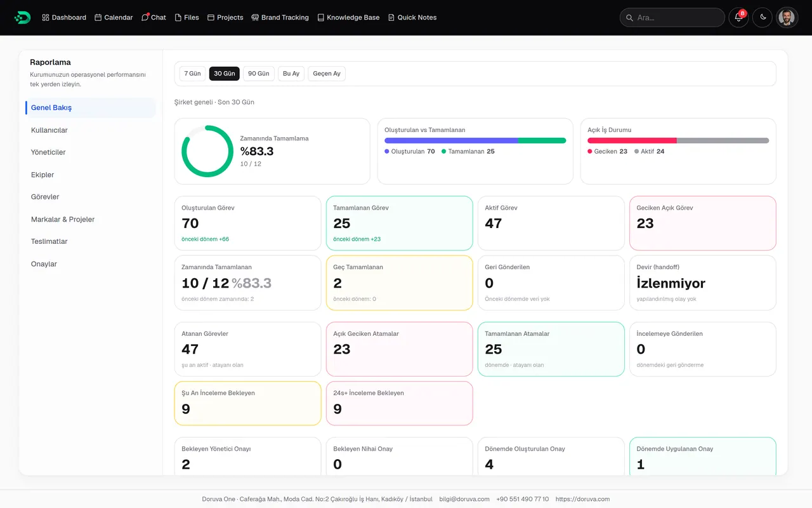
Task: Open the Chat page
Action: pyautogui.click(x=154, y=18)
